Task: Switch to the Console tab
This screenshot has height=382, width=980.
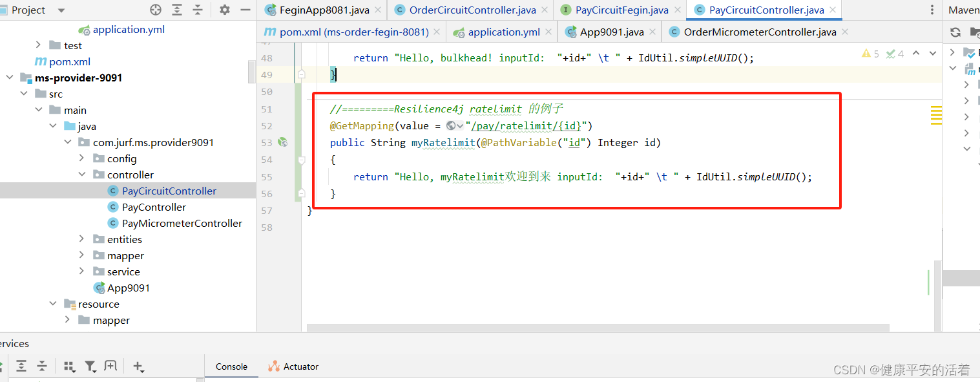Action: click(x=231, y=366)
